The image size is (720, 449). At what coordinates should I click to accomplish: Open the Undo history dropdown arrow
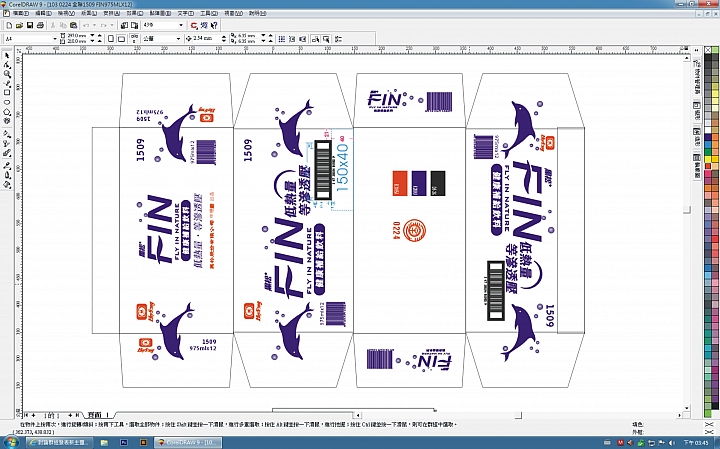click(x=95, y=25)
